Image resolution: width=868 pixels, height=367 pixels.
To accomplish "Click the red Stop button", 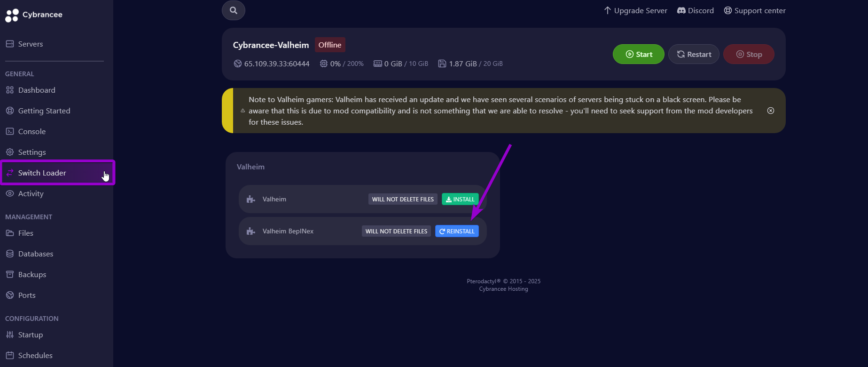I will pyautogui.click(x=749, y=54).
